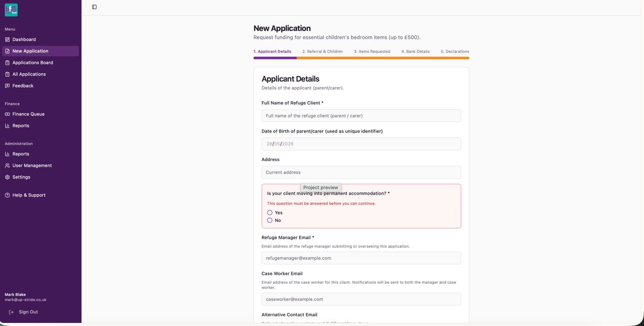Select Yes for permanent accommodation
Image resolution: width=644 pixels, height=326 pixels.
[x=270, y=213]
